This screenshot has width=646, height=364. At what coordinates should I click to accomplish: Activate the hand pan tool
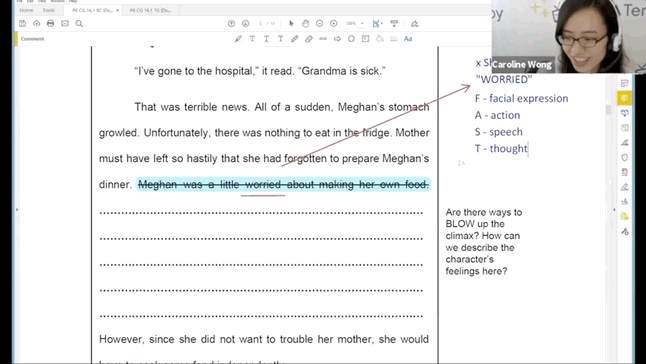tap(305, 23)
